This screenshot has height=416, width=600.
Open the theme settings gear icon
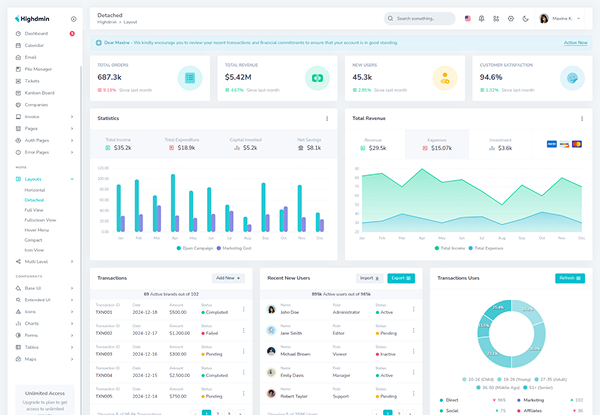(511, 18)
